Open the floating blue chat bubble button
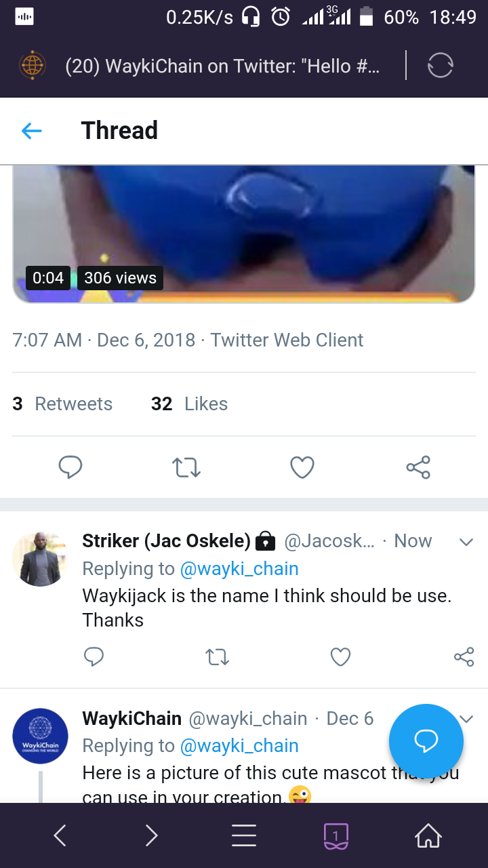Screen dimensions: 488x868 click(x=426, y=741)
